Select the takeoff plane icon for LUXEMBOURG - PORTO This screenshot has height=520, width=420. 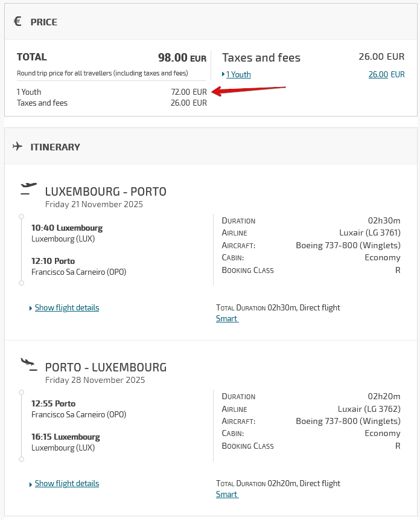[27, 188]
